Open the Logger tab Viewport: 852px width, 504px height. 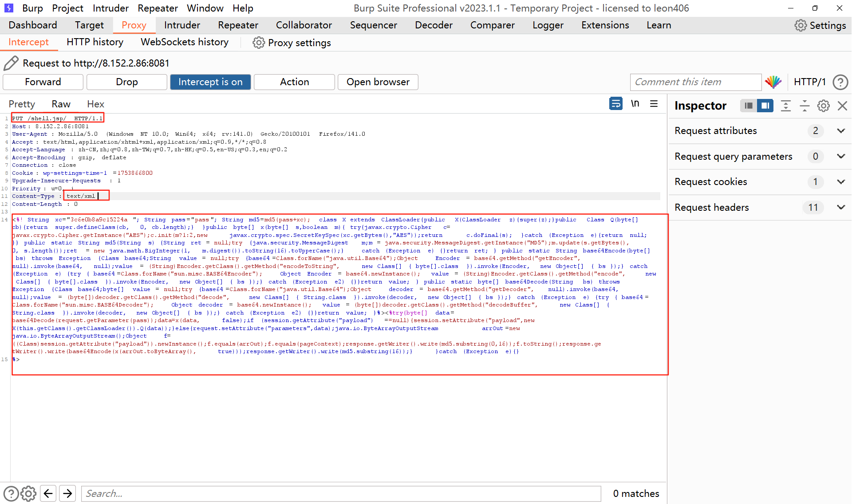548,25
